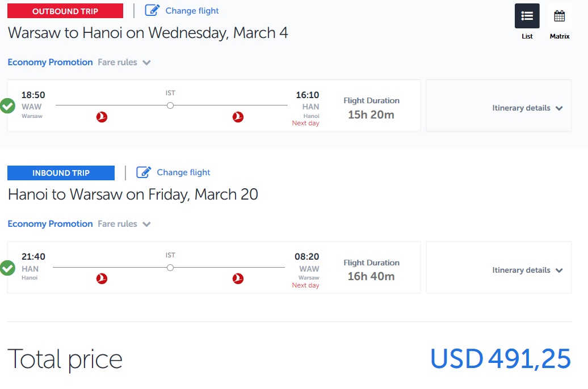Select the INBOUND TRIP blue tab
Screen dimensions: 588x389
(61, 173)
